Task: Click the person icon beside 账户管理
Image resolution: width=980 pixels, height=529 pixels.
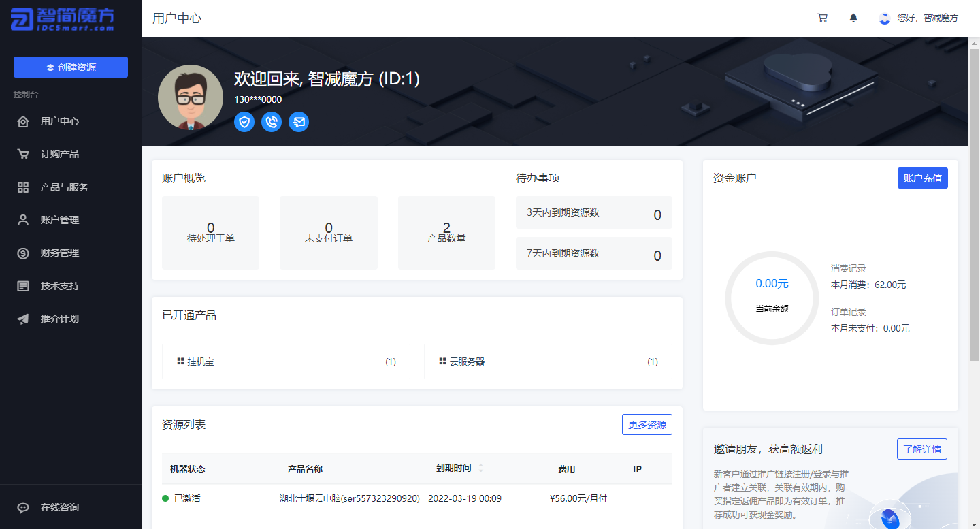Action: click(23, 220)
